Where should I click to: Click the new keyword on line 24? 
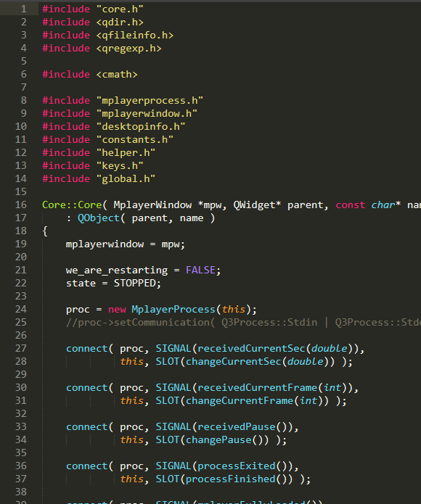point(117,309)
